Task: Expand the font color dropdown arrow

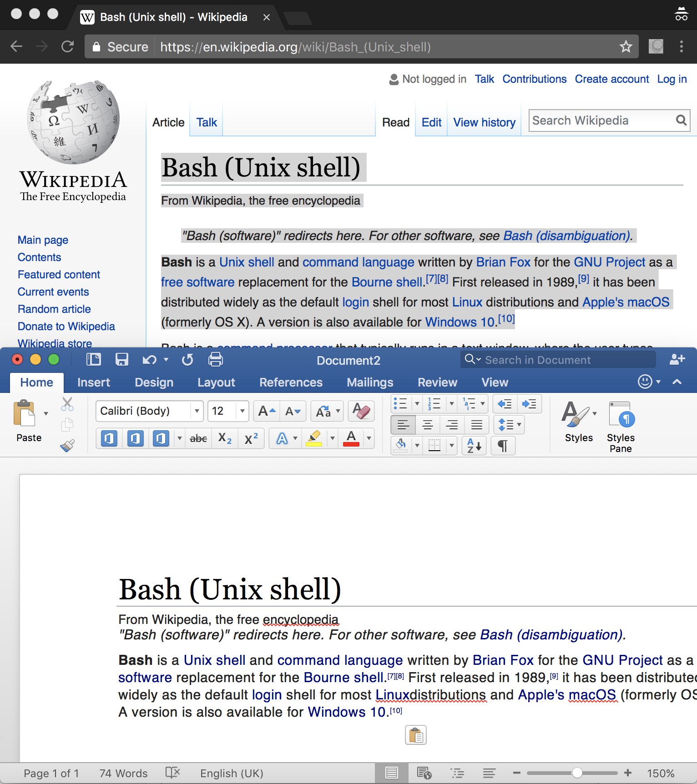Action: point(369,438)
